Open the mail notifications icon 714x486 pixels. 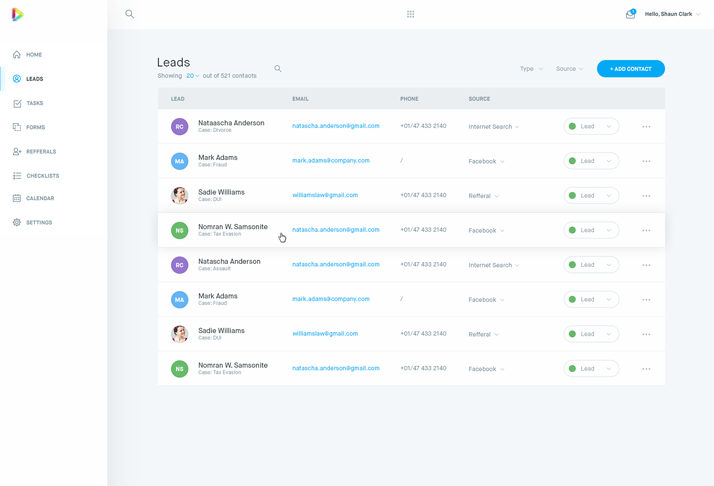click(x=630, y=14)
